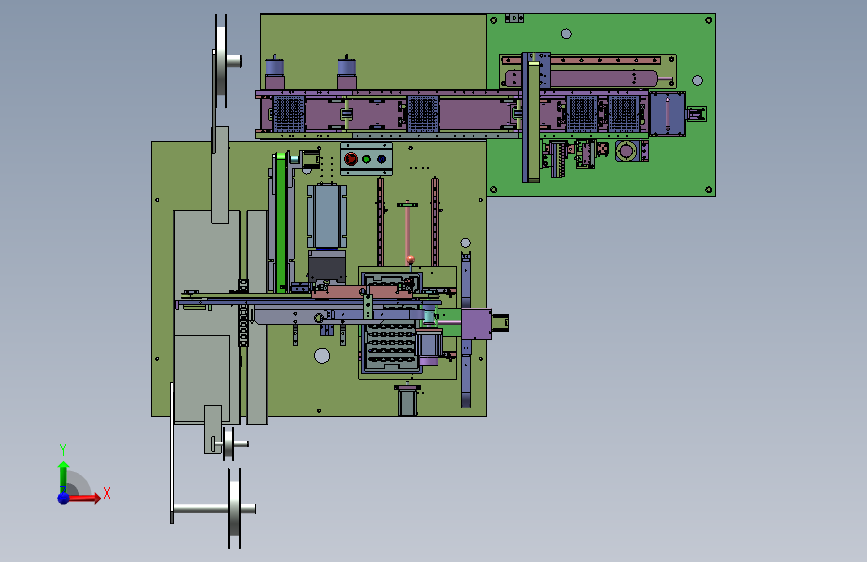
Task: Click the red X axis arrow of triad
Action: pyautogui.click(x=85, y=498)
